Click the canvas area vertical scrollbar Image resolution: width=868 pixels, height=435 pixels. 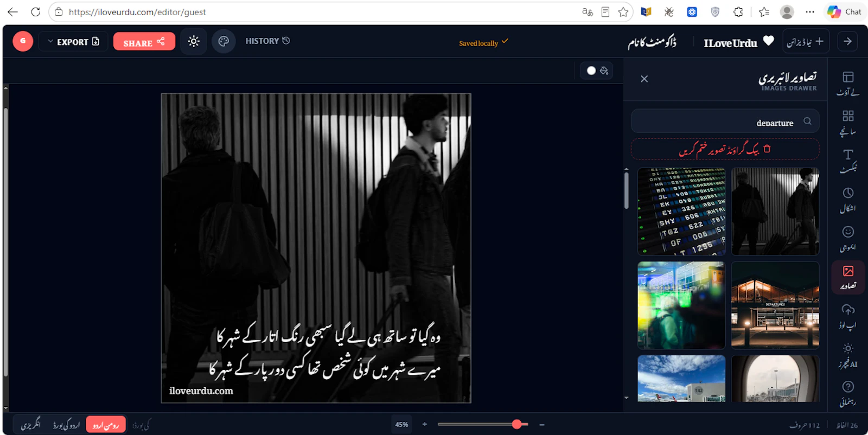pyautogui.click(x=5, y=241)
